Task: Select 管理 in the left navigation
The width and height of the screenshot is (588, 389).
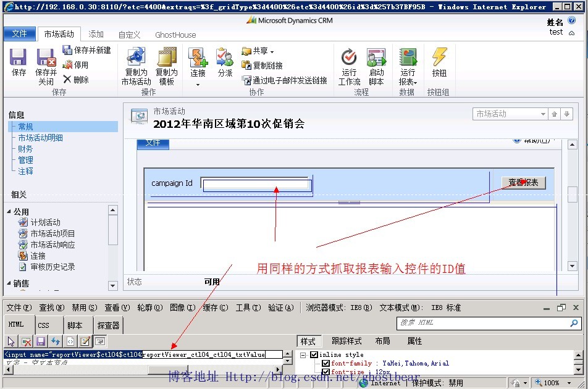Action: (25, 160)
